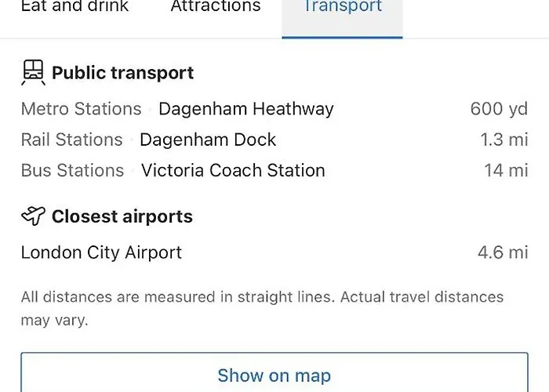Image resolution: width=549 pixels, height=392 pixels.
Task: Click the 600 yd distance value
Action: pos(499,109)
